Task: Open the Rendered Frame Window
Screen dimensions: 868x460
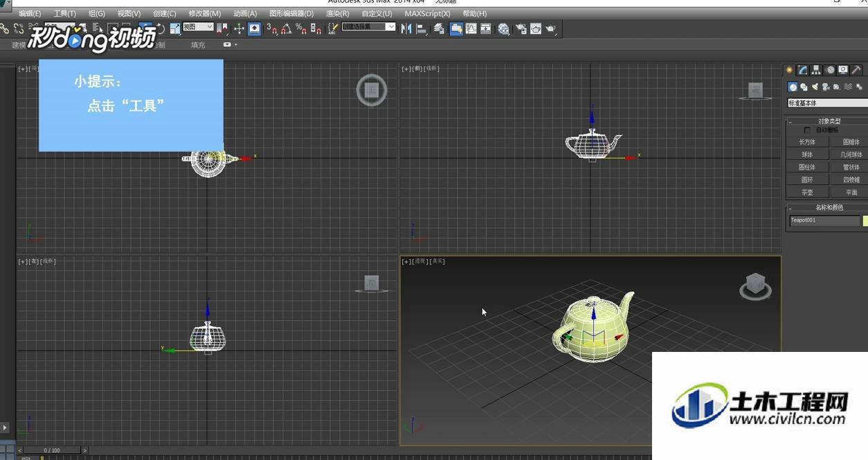Action: tap(536, 29)
